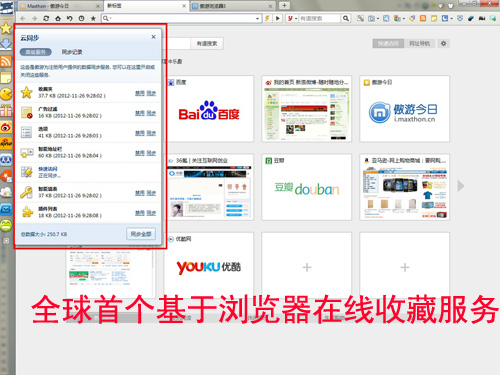This screenshot has width=500, height=375.
Task: Open the blue mail sidebar icon
Action: coord(6,209)
